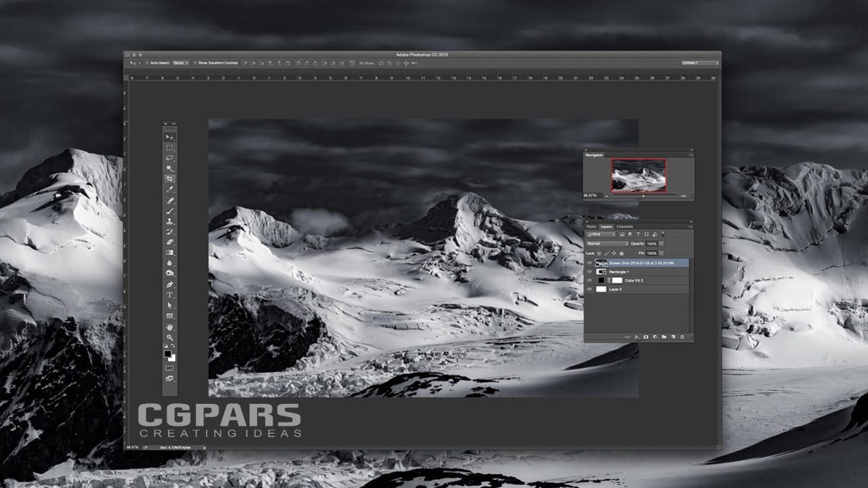Toggle visibility of the Rectangle 1 layer
The image size is (868, 488).
tap(589, 271)
